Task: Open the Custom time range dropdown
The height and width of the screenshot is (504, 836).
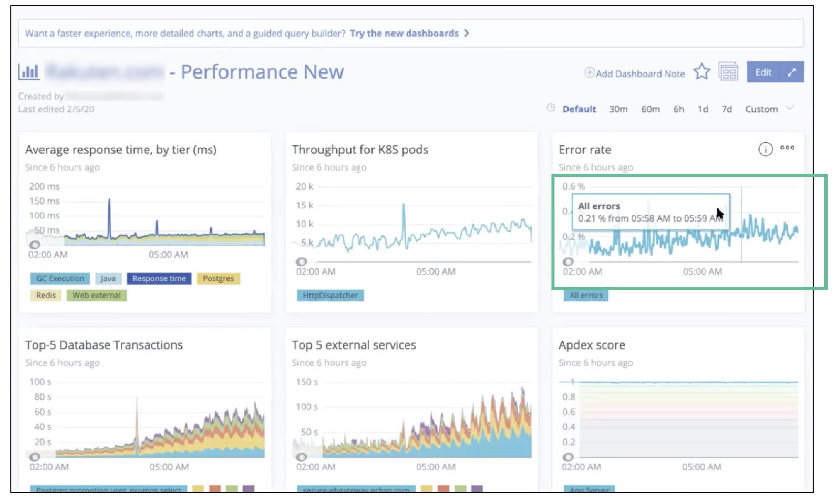Action: pos(761,109)
